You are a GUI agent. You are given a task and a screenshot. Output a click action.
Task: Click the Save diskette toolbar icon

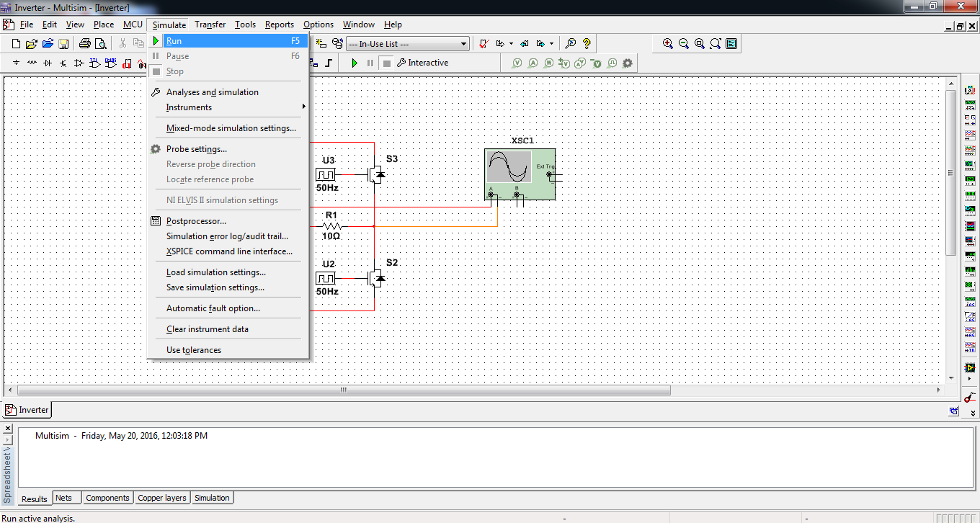click(63, 44)
